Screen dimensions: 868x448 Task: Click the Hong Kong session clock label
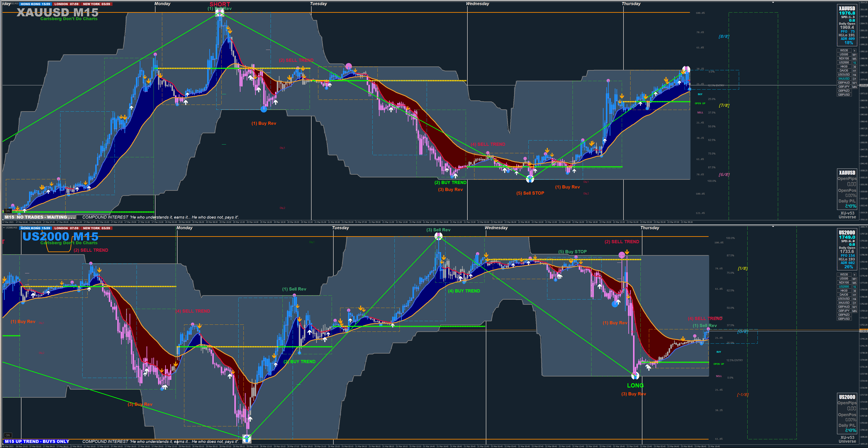click(35, 4)
